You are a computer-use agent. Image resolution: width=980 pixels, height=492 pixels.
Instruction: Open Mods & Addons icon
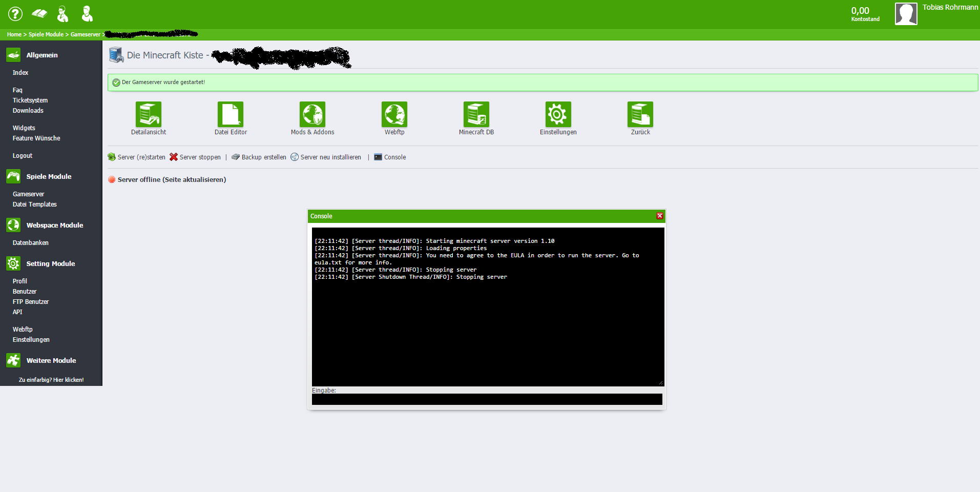point(312,114)
